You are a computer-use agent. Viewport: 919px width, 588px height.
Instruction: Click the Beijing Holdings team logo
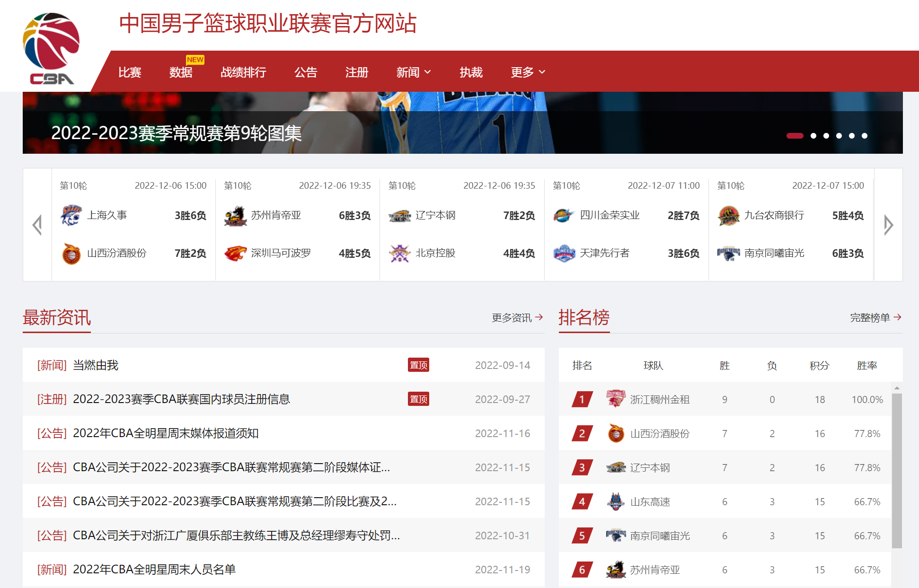pyautogui.click(x=399, y=254)
